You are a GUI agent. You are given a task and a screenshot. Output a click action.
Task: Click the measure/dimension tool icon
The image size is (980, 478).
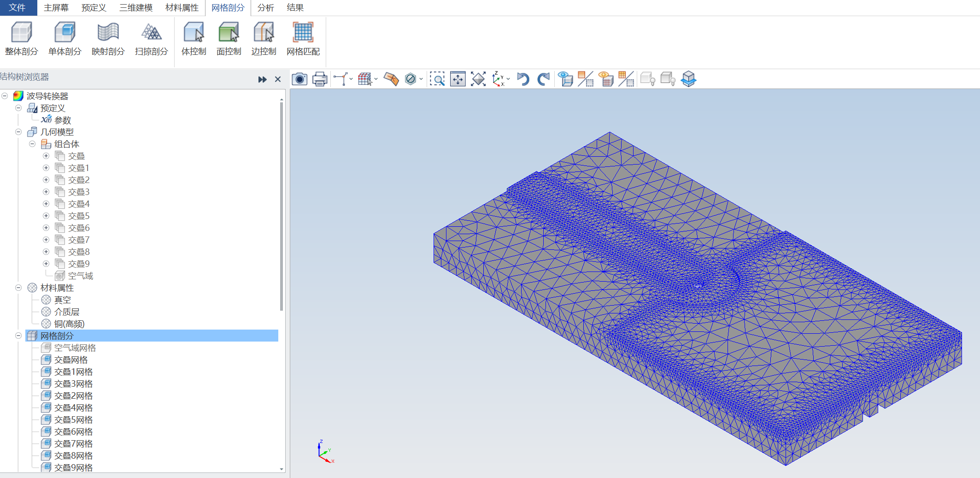click(340, 79)
